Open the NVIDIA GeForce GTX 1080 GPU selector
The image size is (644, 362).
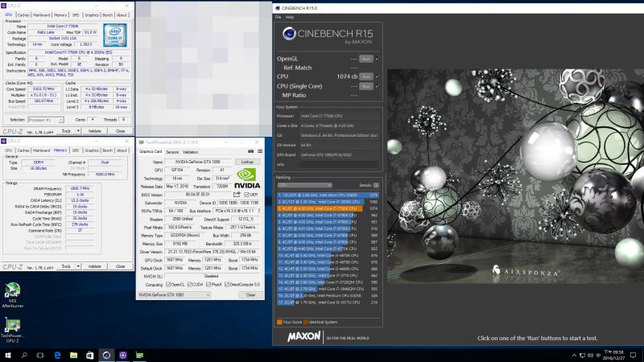click(x=174, y=294)
